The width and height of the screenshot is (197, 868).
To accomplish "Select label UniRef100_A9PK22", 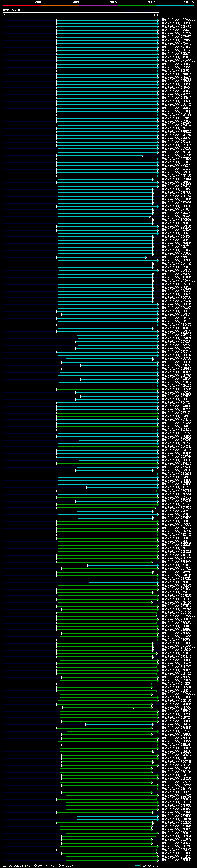I will 177,132.
